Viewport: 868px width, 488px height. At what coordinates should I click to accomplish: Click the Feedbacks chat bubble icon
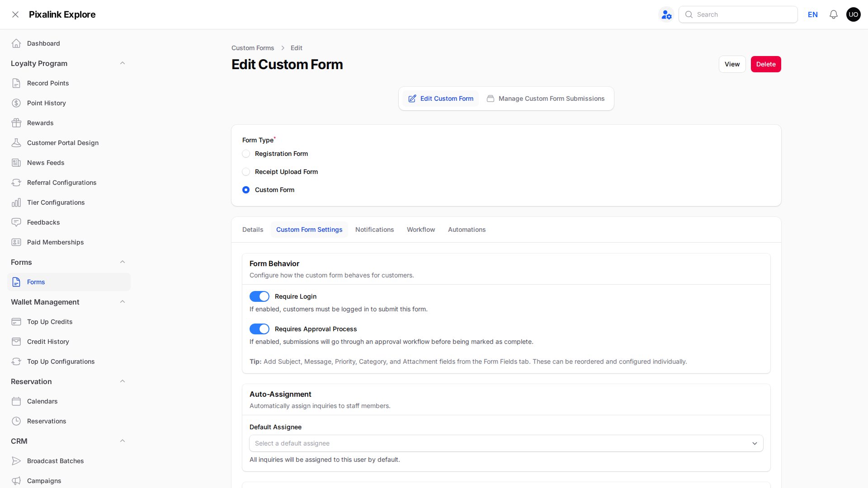[16, 222]
